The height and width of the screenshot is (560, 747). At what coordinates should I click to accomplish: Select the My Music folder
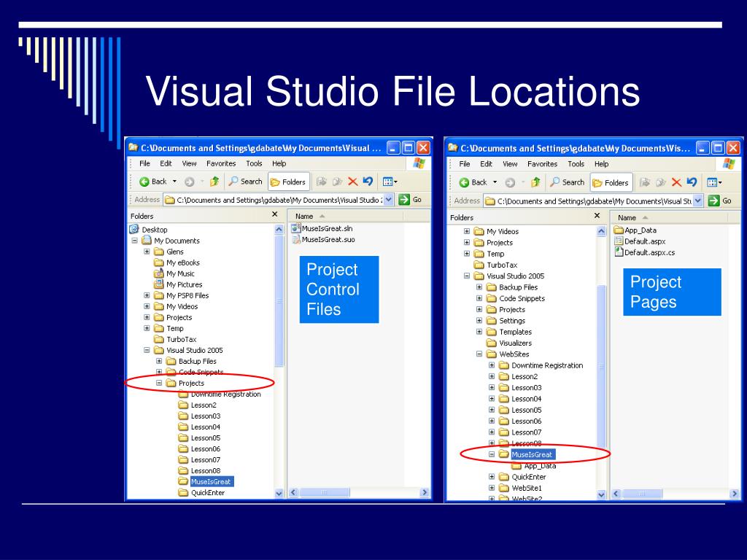coord(181,273)
